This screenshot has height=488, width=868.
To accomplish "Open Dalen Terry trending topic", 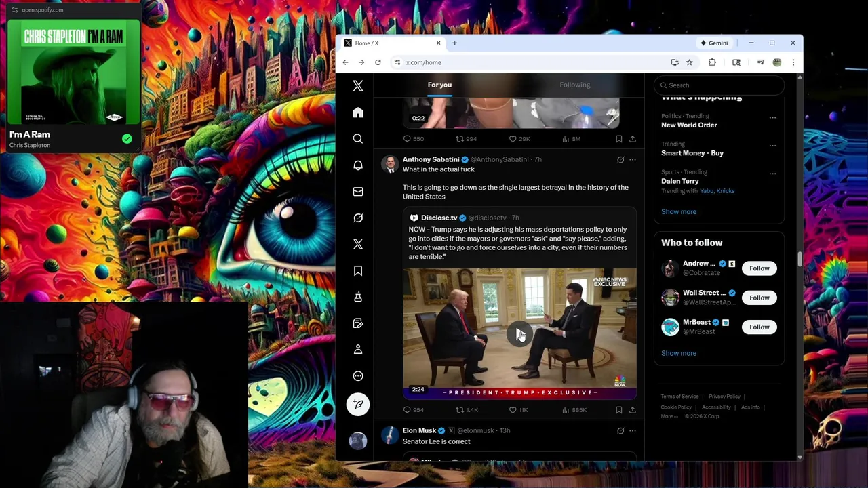I will (x=680, y=181).
